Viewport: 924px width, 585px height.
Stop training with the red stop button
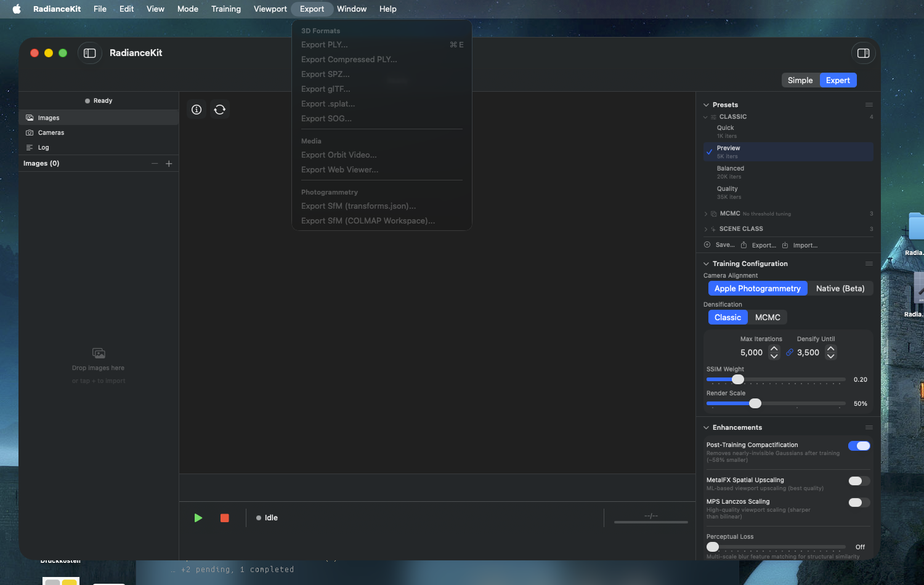click(225, 518)
